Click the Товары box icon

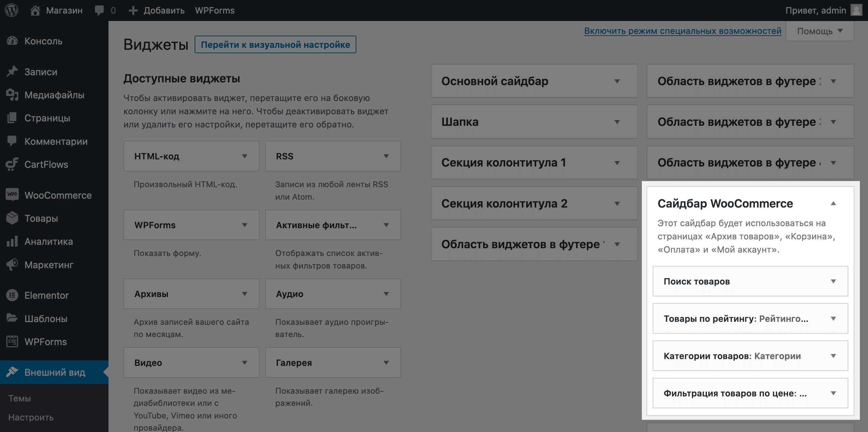coord(12,218)
